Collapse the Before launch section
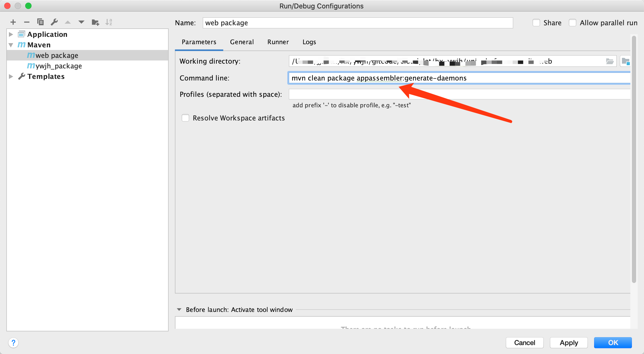Image resolution: width=644 pixels, height=354 pixels. pyautogui.click(x=179, y=310)
